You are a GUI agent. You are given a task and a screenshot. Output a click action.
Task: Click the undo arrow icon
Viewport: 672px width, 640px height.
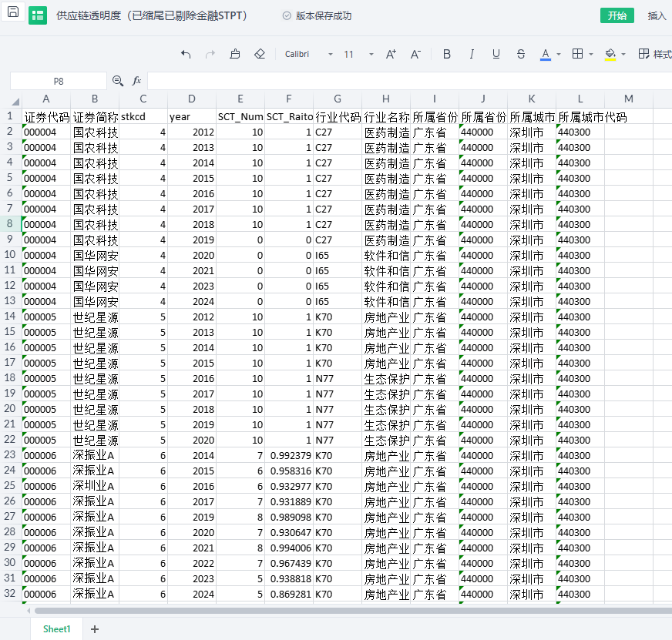click(186, 54)
